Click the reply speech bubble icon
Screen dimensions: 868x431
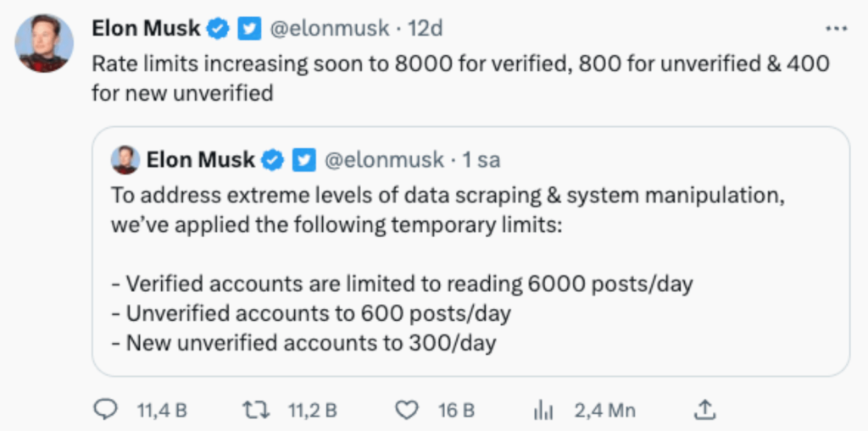click(103, 410)
